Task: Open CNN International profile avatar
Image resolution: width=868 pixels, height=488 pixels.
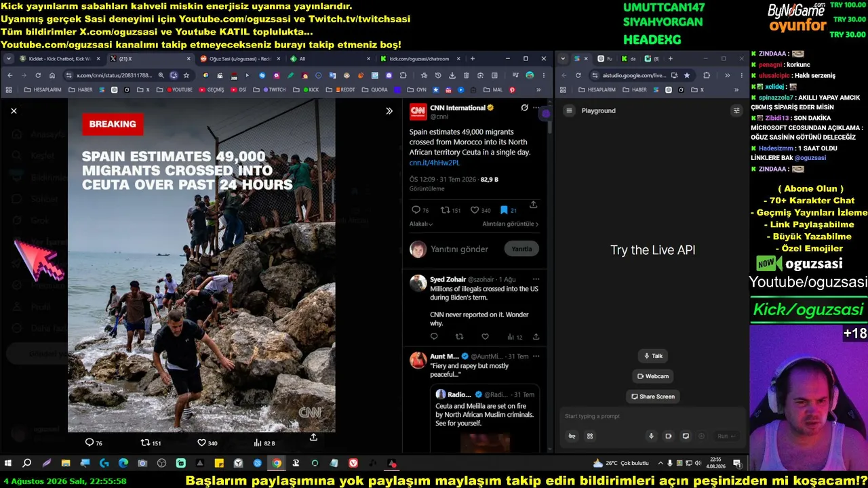Action: click(x=418, y=112)
